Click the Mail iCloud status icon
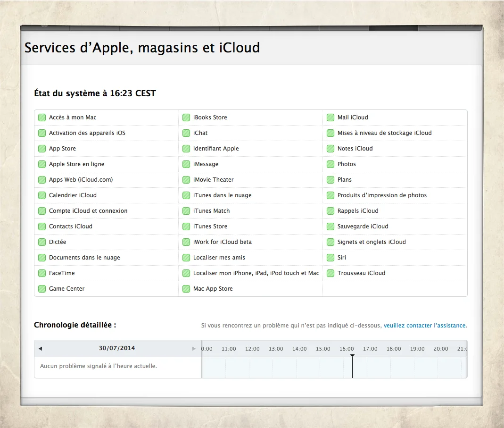 tap(330, 117)
